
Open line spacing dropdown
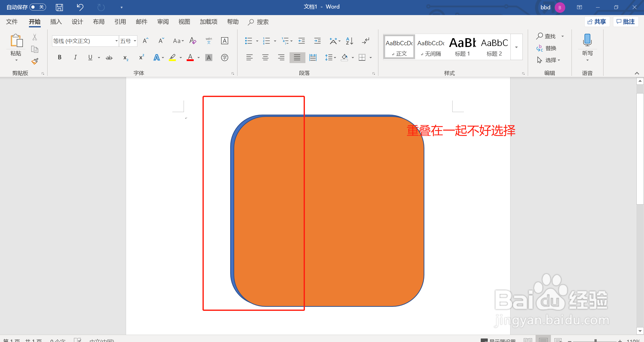pos(330,58)
